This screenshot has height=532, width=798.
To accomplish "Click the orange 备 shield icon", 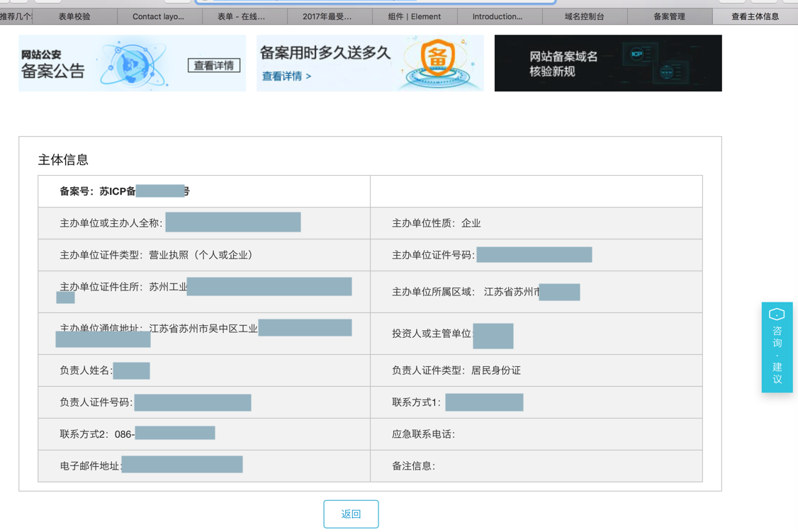I will (x=437, y=57).
